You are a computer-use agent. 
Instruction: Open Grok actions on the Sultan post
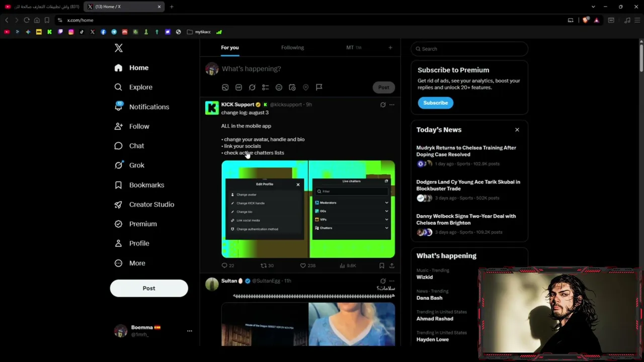coord(383,281)
